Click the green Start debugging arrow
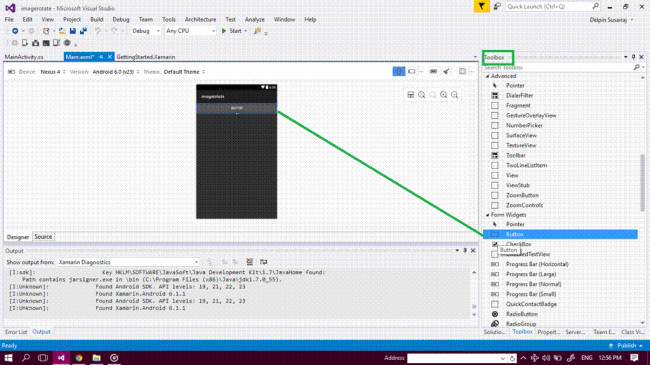The image size is (650, 365). pos(224,31)
